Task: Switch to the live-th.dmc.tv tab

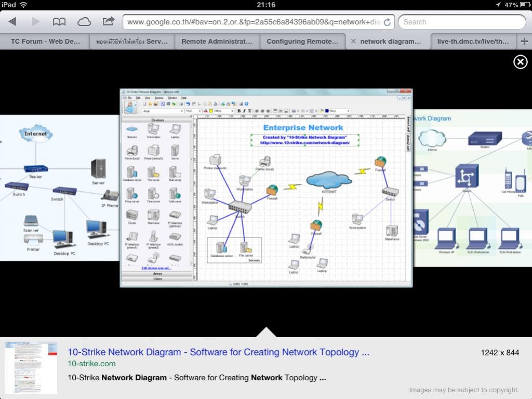Action: 473,42
